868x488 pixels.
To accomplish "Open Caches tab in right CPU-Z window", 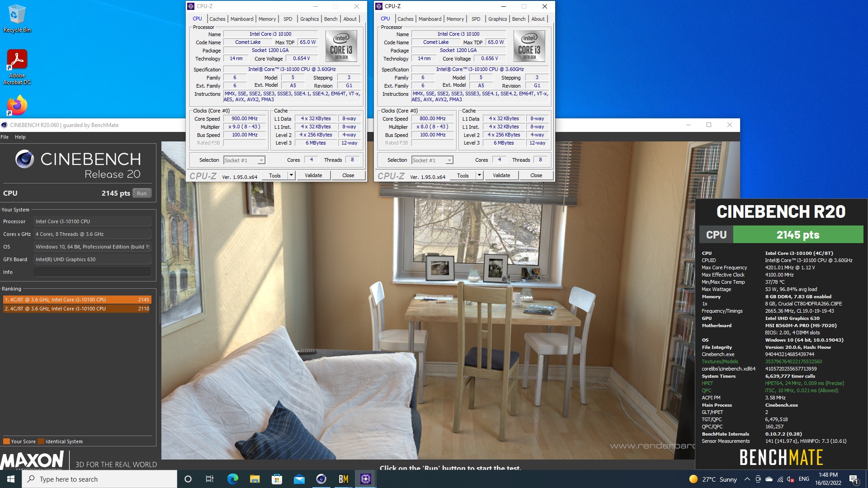I will click(405, 19).
